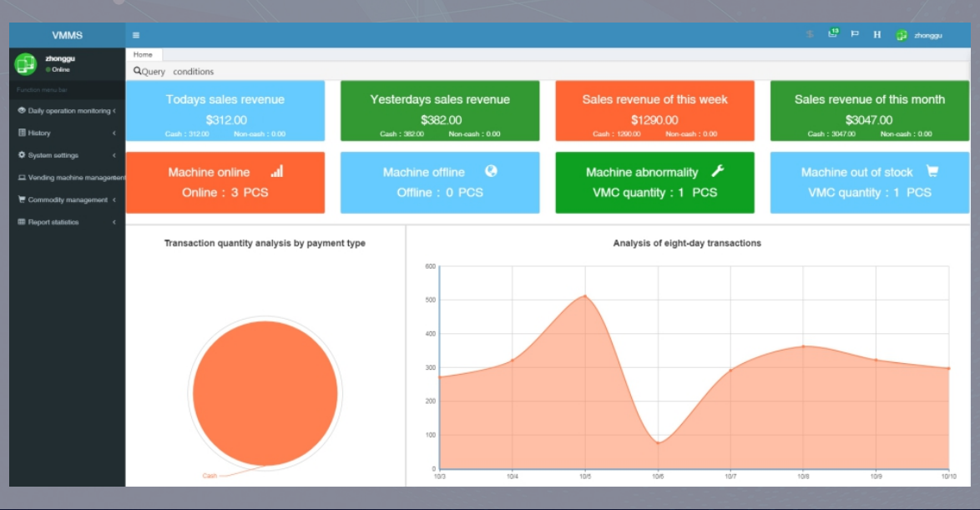Click the eye icon for Daily operation monitoring
980x510 pixels.
click(x=22, y=111)
